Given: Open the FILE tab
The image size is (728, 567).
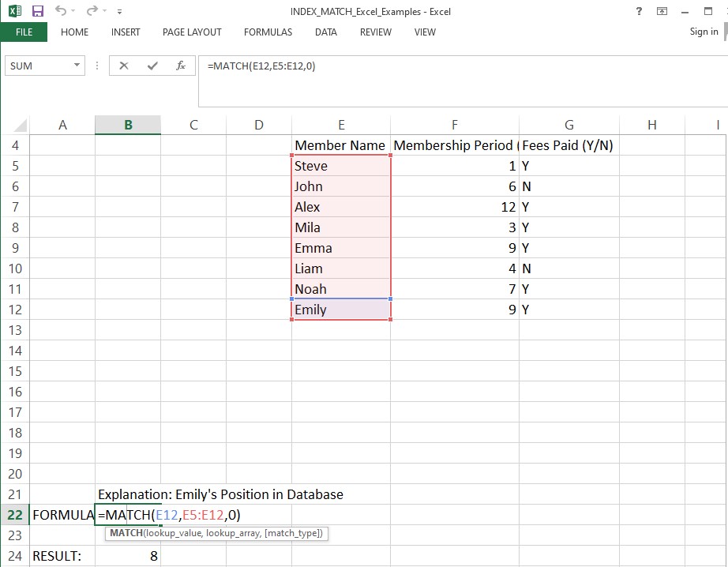Looking at the screenshot, I should [x=24, y=32].
